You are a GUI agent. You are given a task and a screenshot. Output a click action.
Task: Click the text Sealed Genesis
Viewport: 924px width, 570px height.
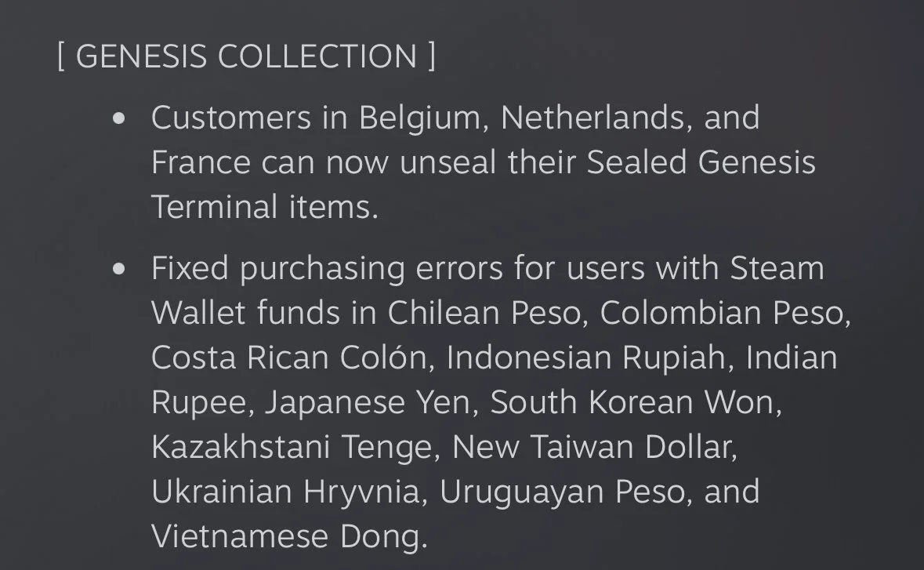(x=701, y=162)
